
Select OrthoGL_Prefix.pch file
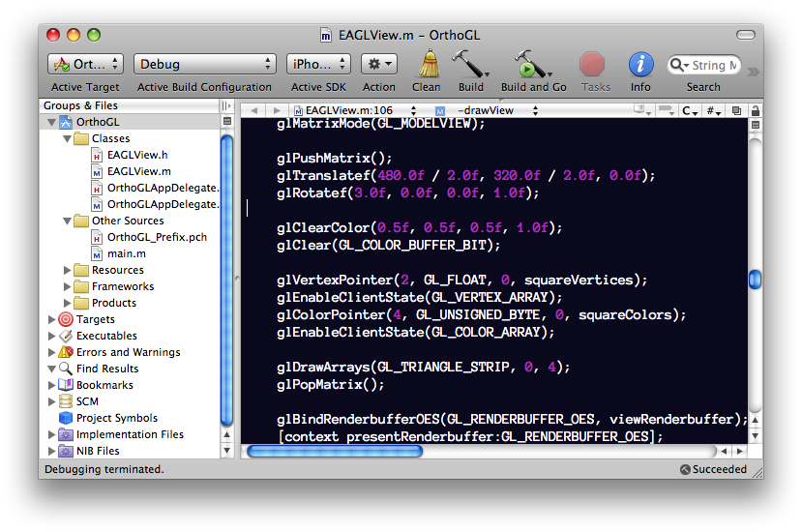coord(157,237)
